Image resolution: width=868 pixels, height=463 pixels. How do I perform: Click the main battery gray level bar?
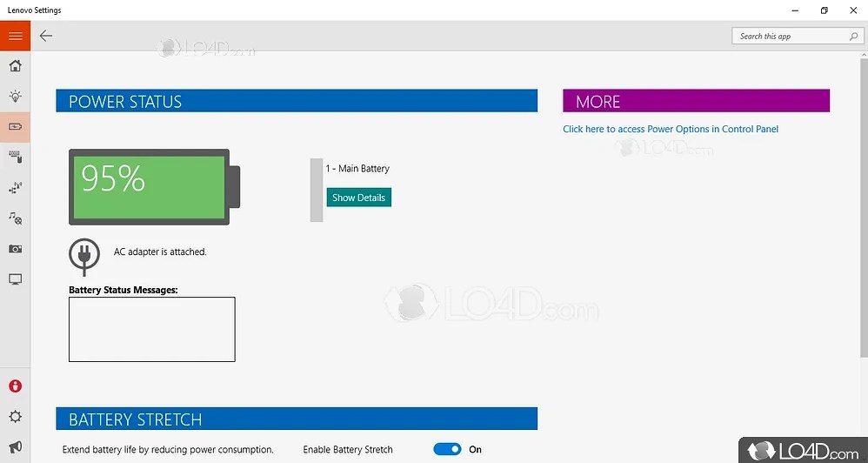tap(316, 190)
